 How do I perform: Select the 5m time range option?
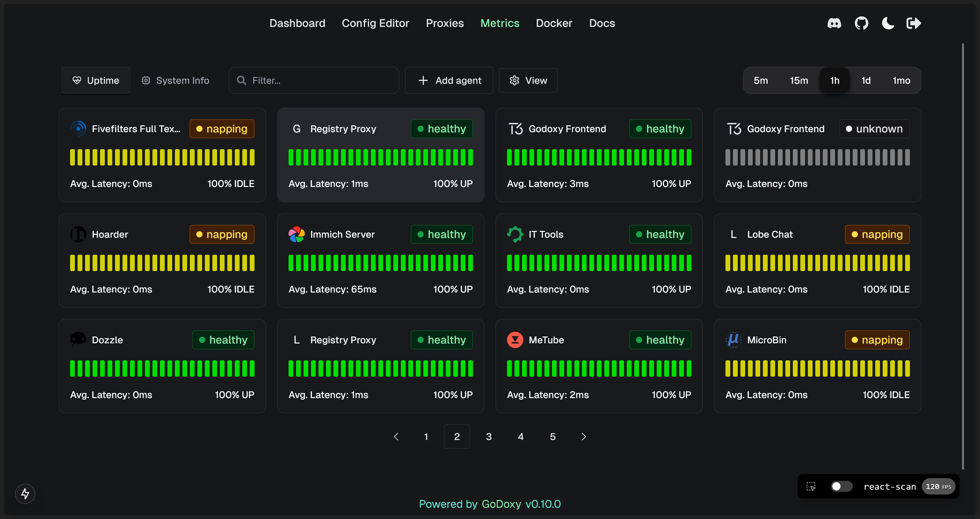coord(761,80)
